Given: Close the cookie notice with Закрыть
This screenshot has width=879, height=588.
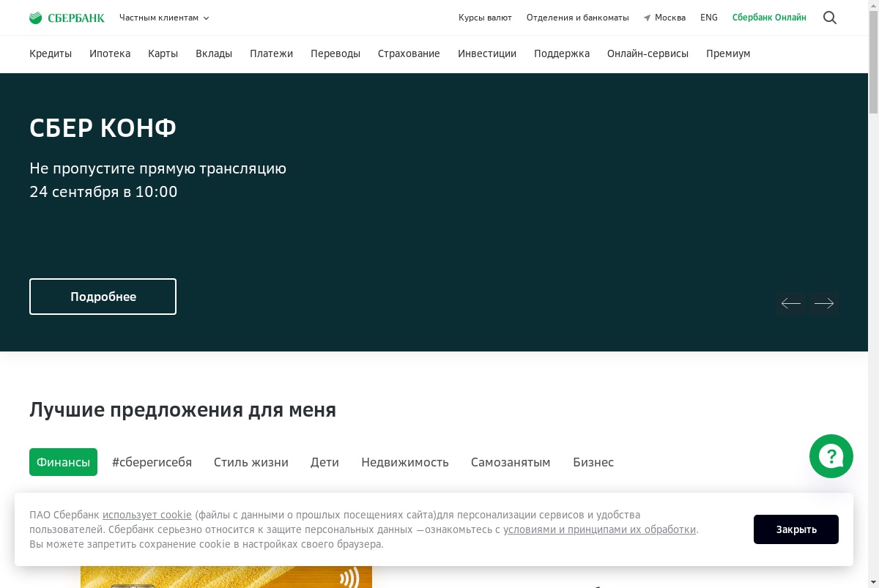Looking at the screenshot, I should click(x=796, y=529).
